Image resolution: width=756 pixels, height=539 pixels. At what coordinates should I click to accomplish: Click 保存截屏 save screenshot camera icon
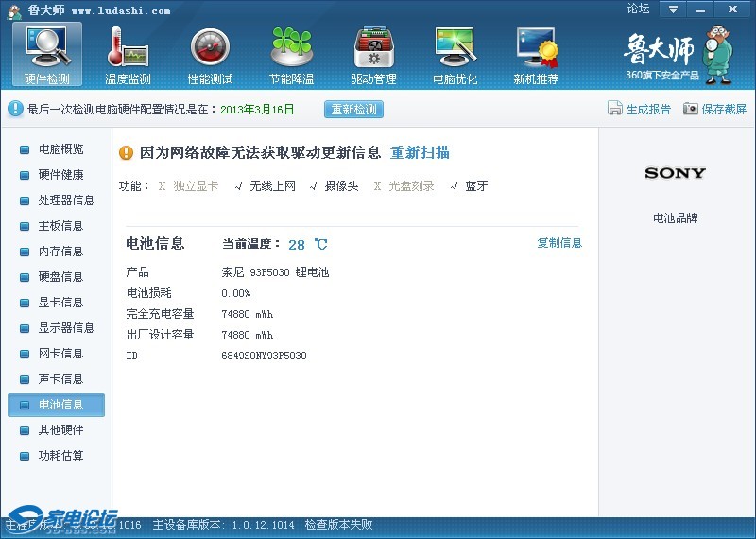point(691,109)
